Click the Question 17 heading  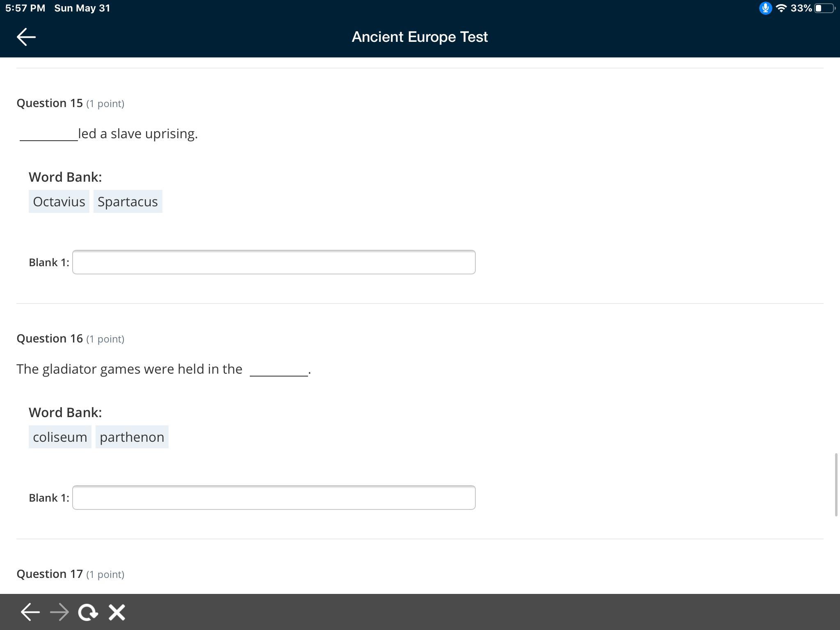click(50, 574)
